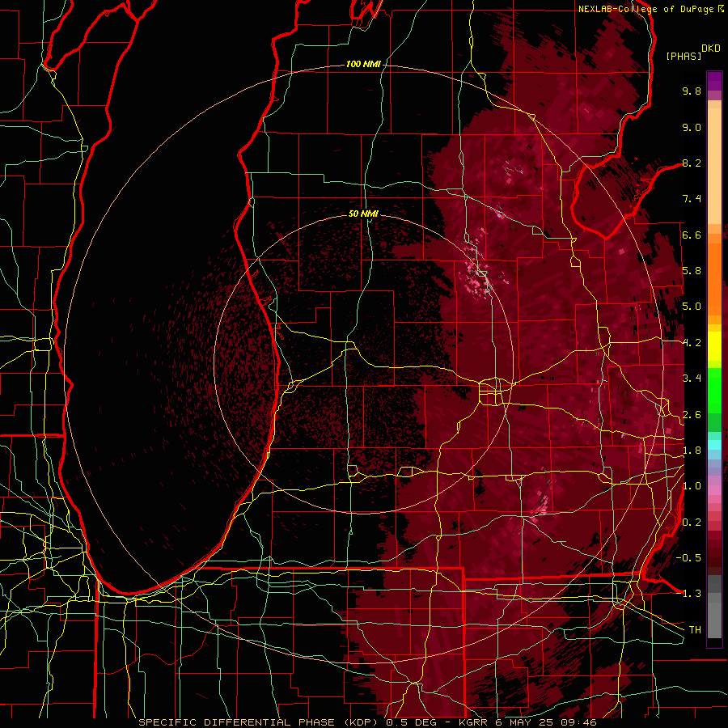Pick the purple segment at the color bar top
The width and height of the screenshot is (728, 728).
(714, 81)
